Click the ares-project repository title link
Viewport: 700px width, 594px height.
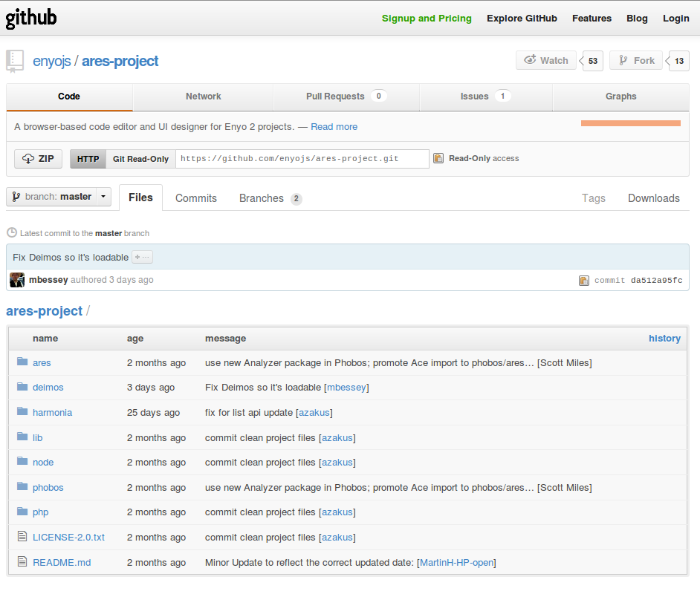point(120,61)
